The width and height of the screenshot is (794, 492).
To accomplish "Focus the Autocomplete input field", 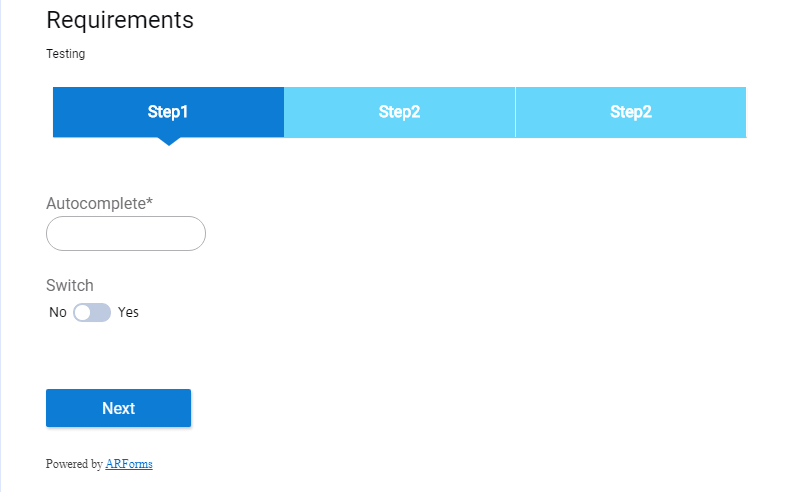I will click(x=126, y=233).
